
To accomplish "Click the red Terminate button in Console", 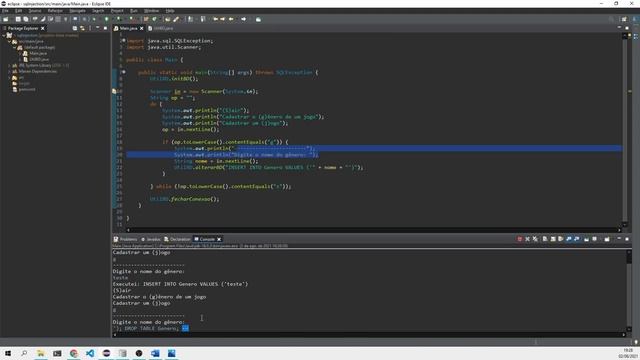I will (520, 239).
